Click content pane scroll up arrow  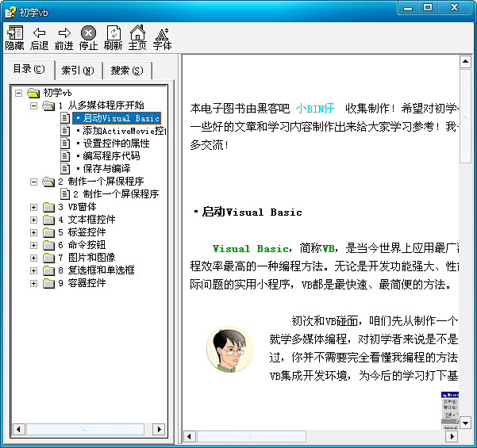coord(465,62)
